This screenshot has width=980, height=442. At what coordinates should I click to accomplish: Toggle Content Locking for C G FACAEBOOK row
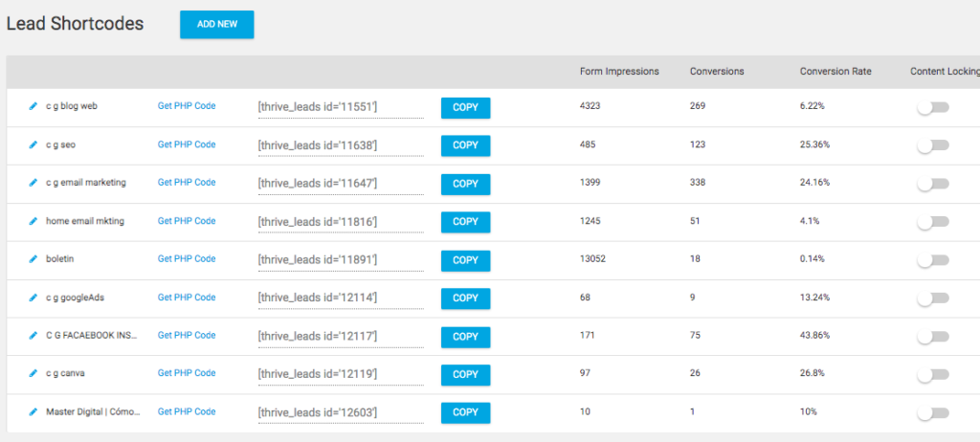click(x=932, y=337)
